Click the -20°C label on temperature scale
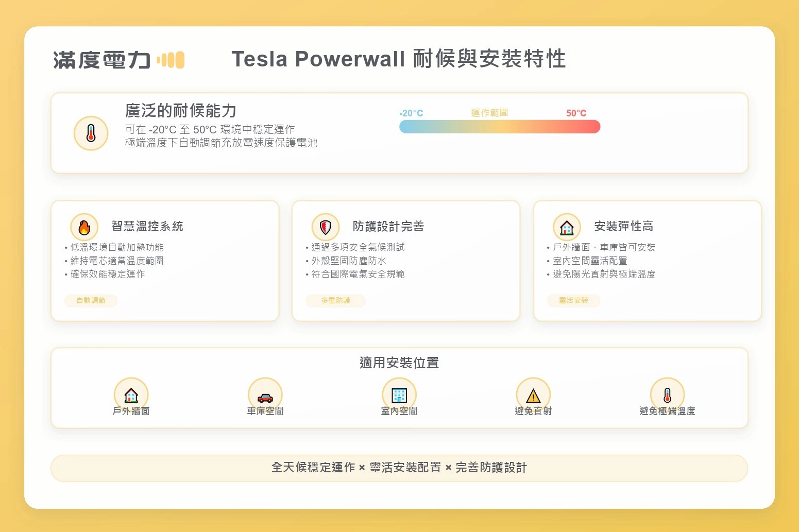Viewport: 799px width, 532px height. click(411, 113)
